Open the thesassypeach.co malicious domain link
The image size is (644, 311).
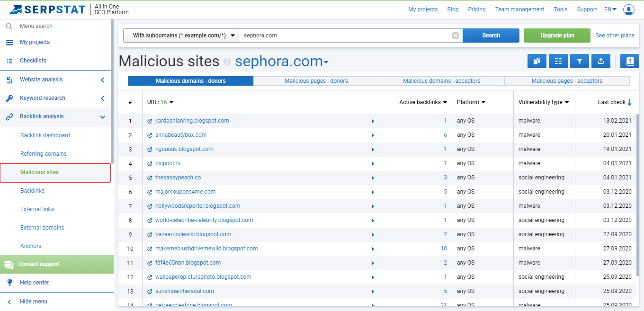click(178, 177)
